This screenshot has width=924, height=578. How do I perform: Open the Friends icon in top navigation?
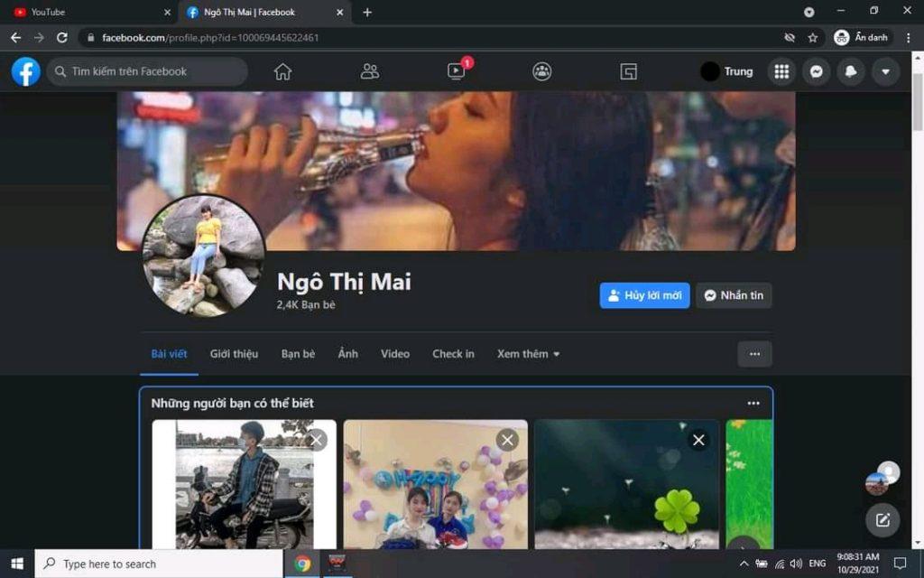click(369, 71)
